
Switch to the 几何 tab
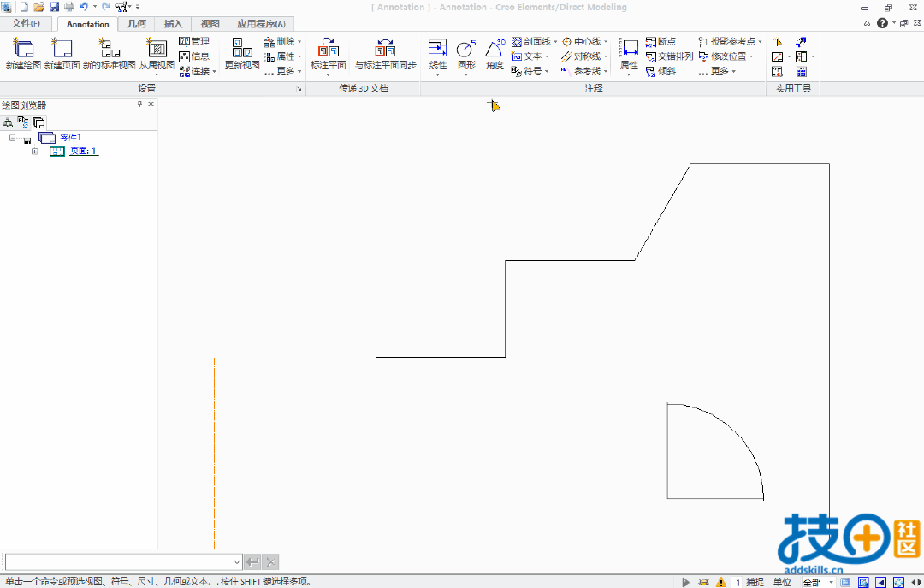point(137,24)
